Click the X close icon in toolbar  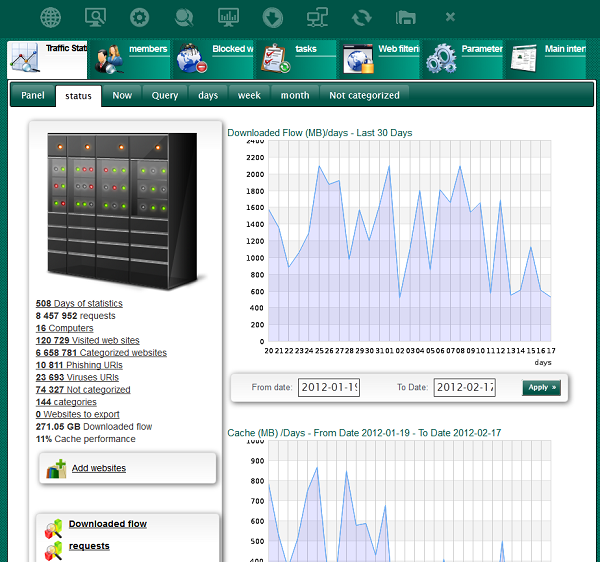point(450,17)
